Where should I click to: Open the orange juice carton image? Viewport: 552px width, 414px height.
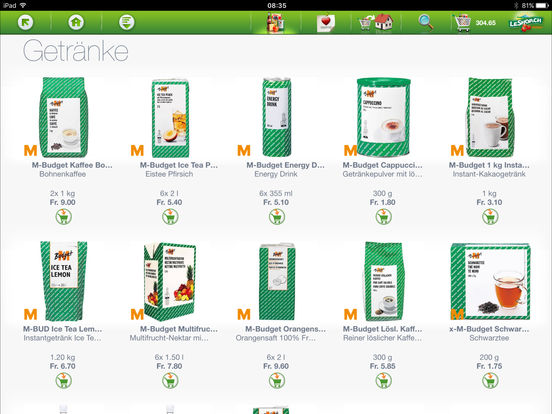(x=277, y=282)
